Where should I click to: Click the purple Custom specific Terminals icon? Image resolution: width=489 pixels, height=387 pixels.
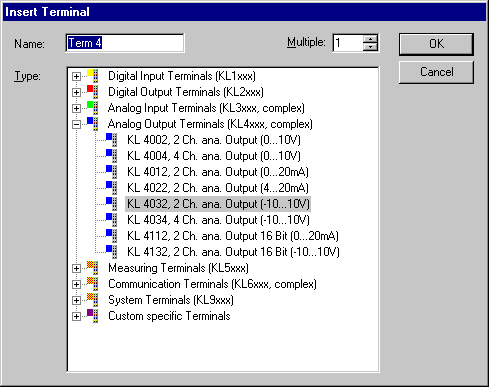point(92,316)
